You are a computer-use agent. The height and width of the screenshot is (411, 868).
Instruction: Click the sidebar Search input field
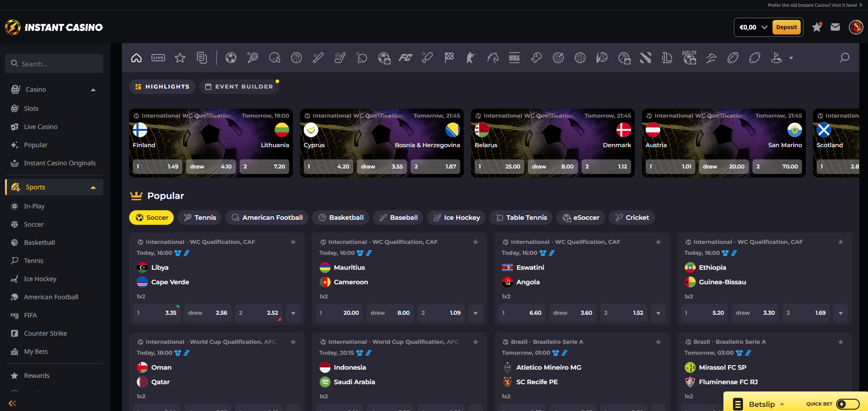(x=54, y=64)
